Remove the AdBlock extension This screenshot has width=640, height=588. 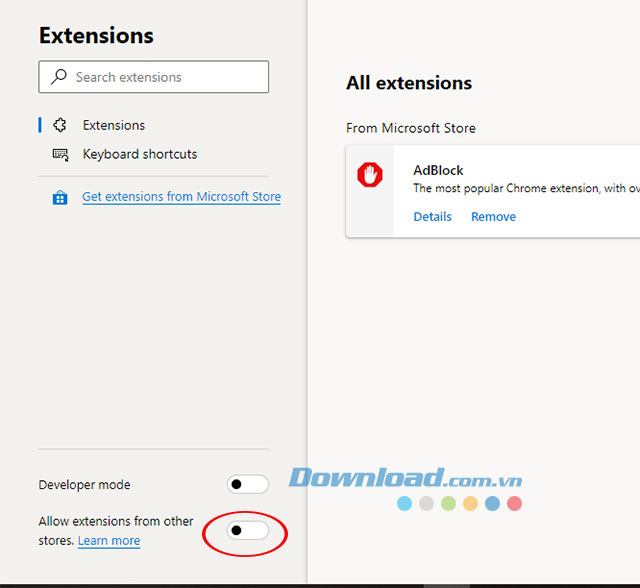point(493,217)
